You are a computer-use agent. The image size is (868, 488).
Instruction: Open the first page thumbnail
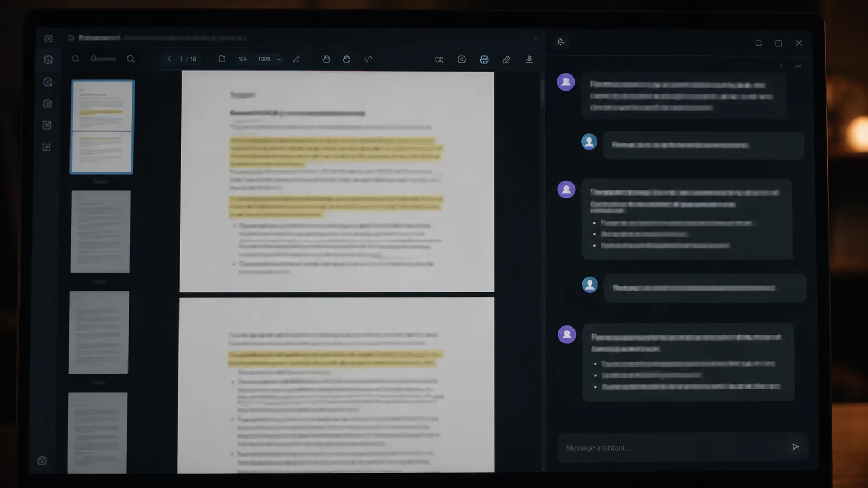pos(102,127)
